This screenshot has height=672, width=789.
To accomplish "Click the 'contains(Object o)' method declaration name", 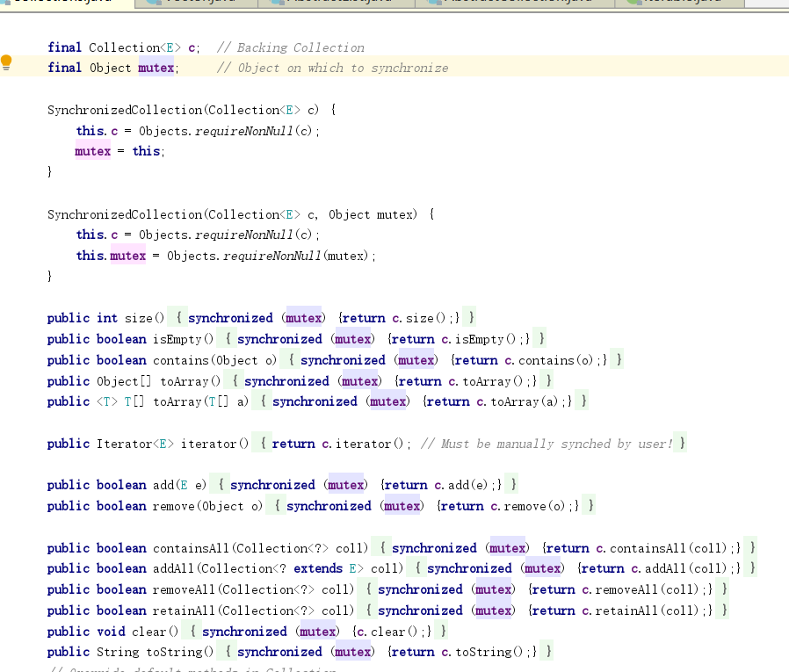I will (x=215, y=361).
